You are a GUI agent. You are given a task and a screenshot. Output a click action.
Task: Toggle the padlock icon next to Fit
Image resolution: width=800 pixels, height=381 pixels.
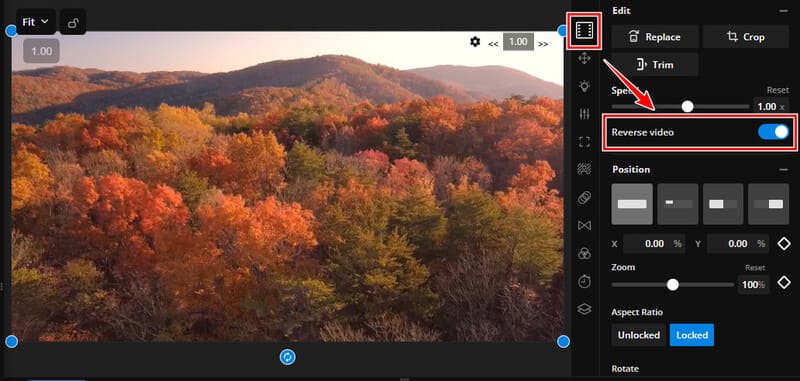73,22
